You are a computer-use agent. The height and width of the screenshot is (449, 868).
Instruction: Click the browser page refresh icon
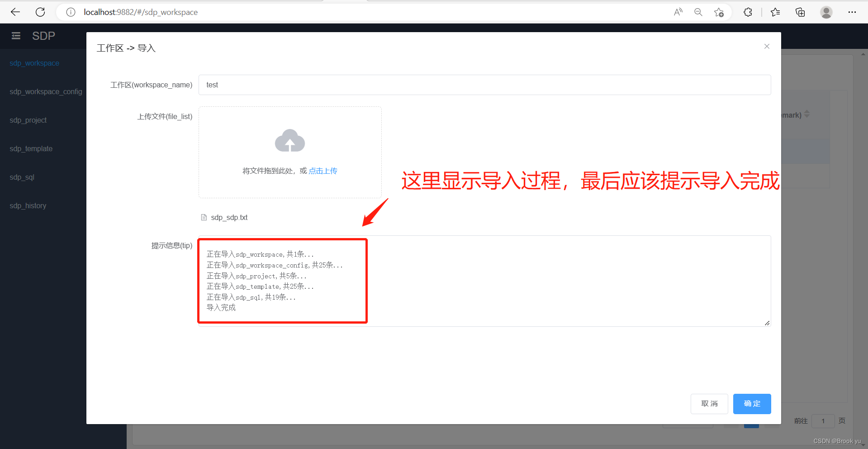tap(40, 12)
